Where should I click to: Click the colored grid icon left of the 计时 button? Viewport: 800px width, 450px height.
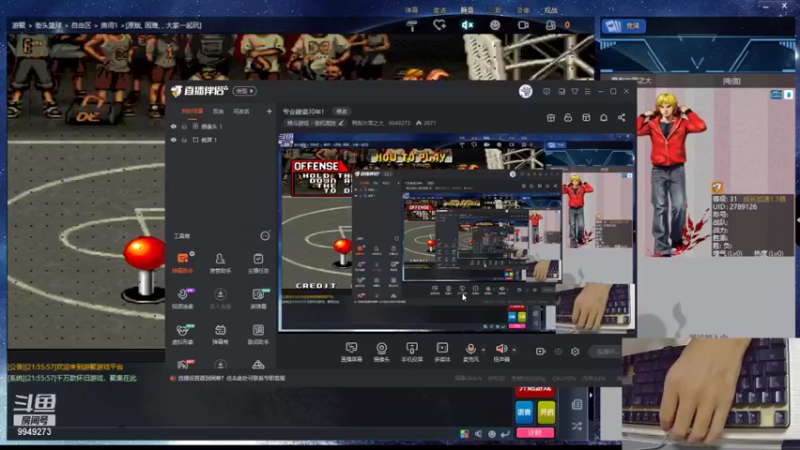[464, 434]
